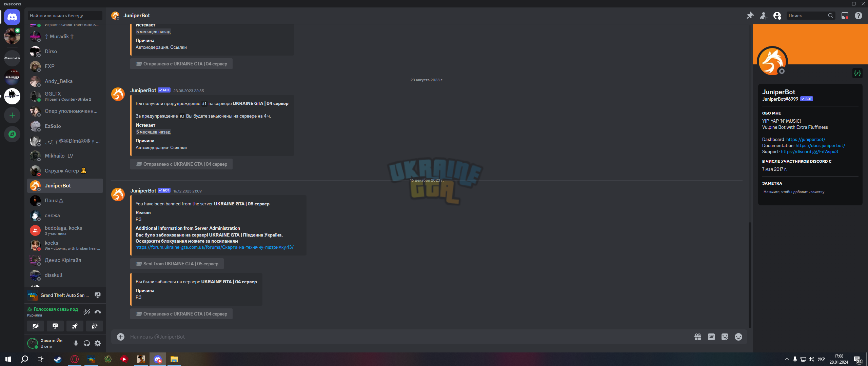
Task: Open user settings gear
Action: pos(98,343)
